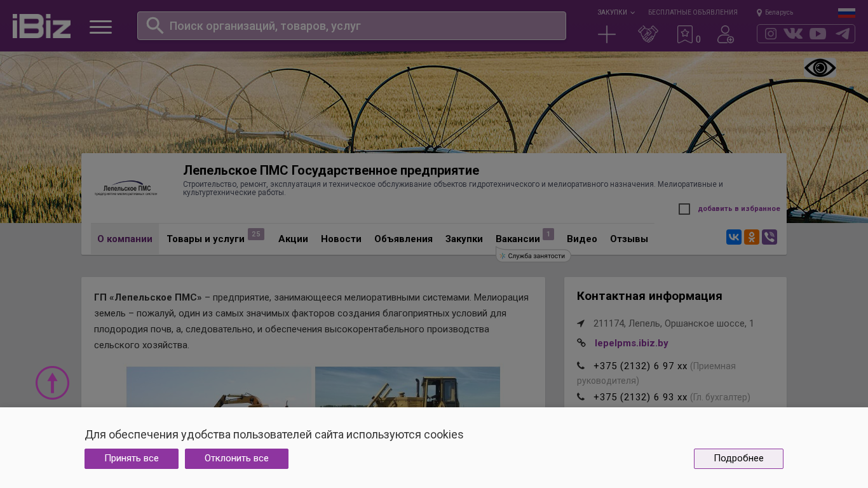Click the address 211174, Лепель text
This screenshot has width=868, height=488.
[674, 323]
